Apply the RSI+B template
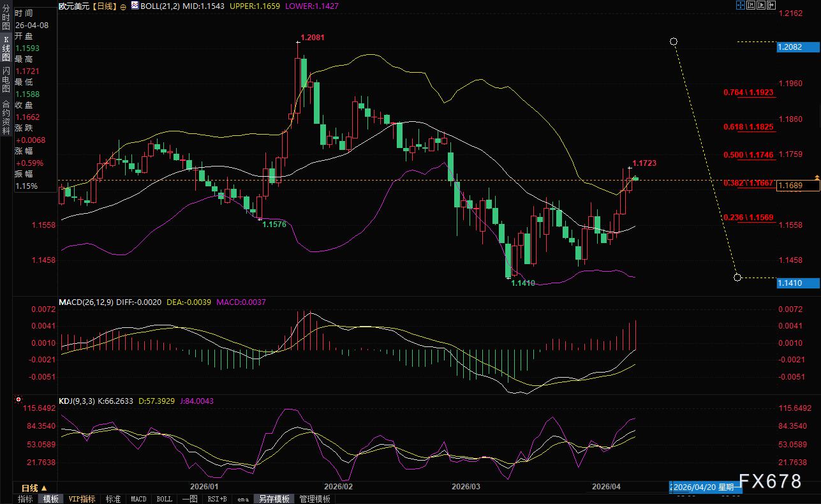Image resolution: width=821 pixels, height=504 pixels. point(216,499)
